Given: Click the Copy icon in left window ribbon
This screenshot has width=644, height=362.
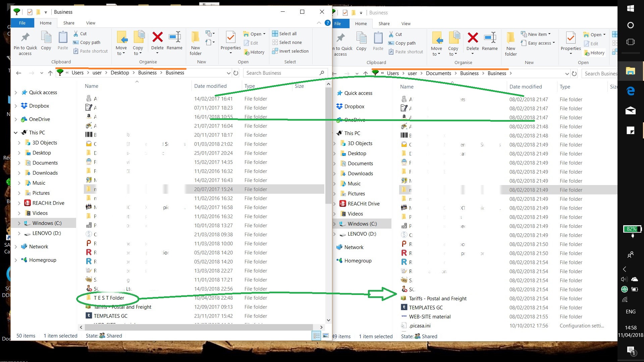Looking at the screenshot, I should click(46, 40).
